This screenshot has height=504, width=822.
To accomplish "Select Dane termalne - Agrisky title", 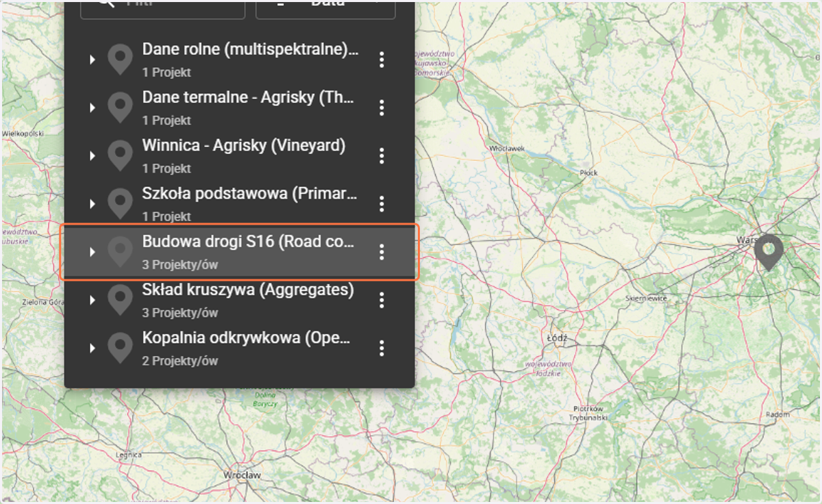I will (248, 97).
